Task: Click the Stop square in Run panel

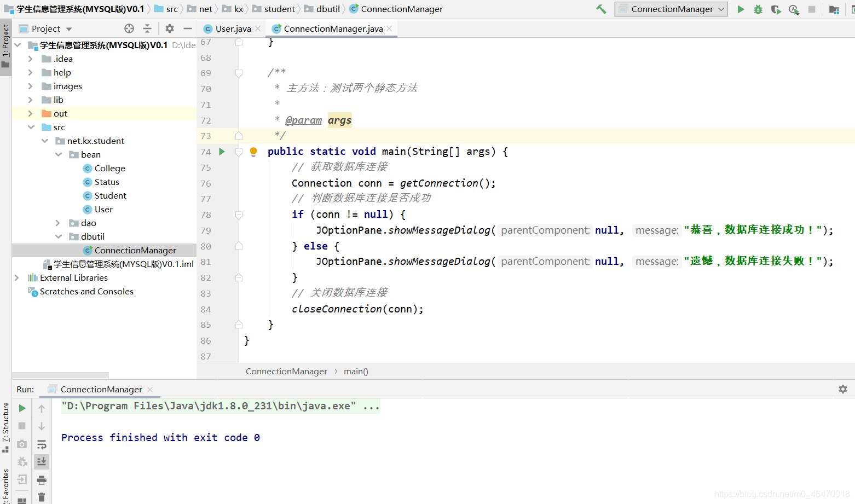Action: 22,426
